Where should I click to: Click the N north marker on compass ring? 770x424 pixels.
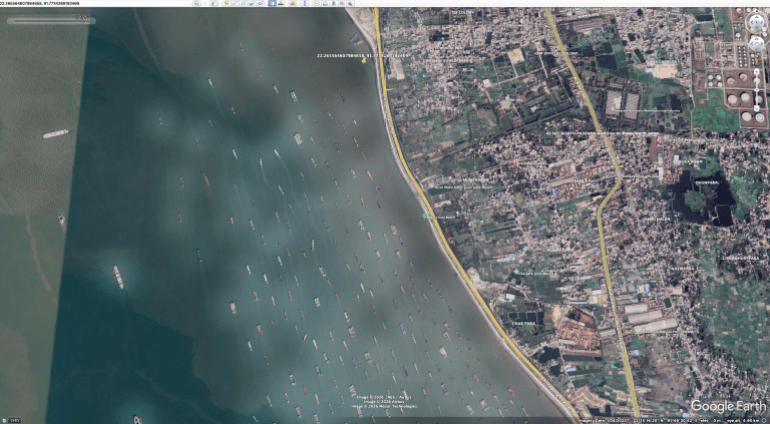(757, 11)
